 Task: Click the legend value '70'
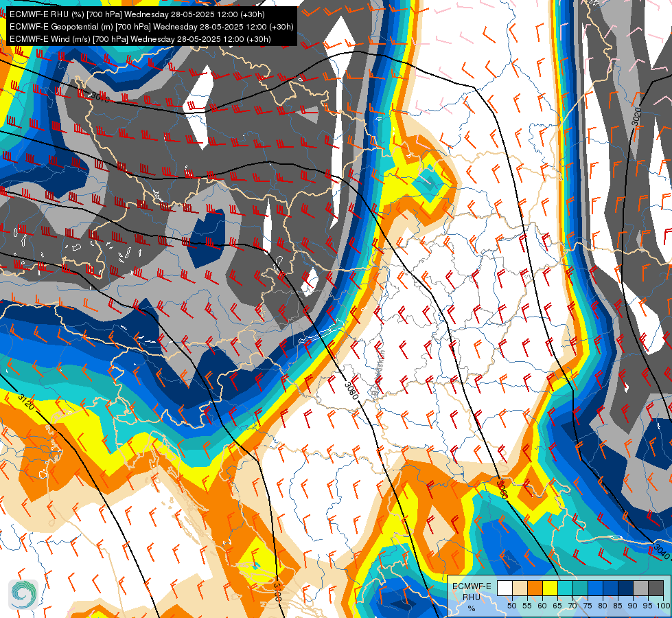pyautogui.click(x=572, y=606)
